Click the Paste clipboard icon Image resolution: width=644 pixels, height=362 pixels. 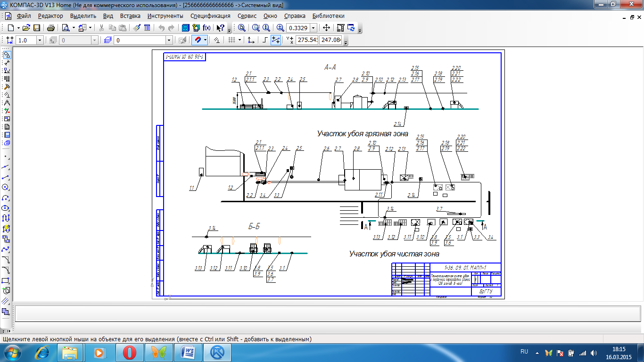[123, 28]
